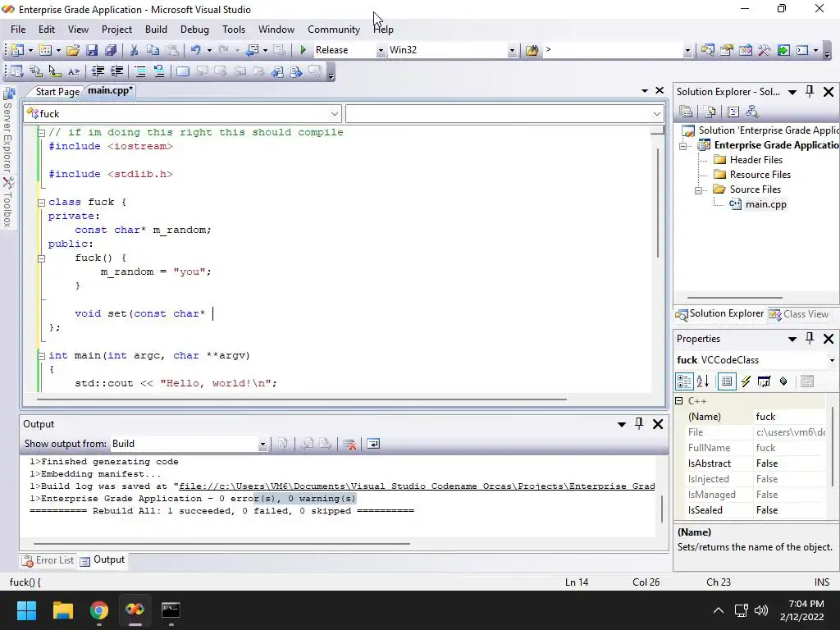Comment out the selected lines icon
Image resolution: width=840 pixels, height=630 pixels.
click(x=139, y=71)
